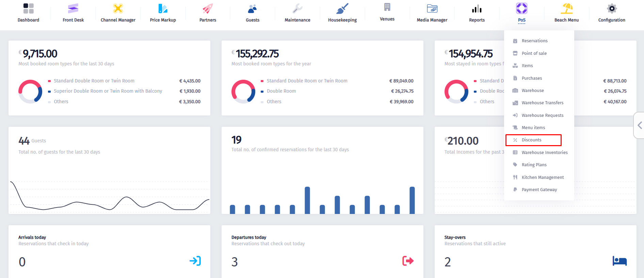Viewport: 644px width, 278px height.
Task: Click the tallest bar in reservations chart
Action: pos(307,200)
